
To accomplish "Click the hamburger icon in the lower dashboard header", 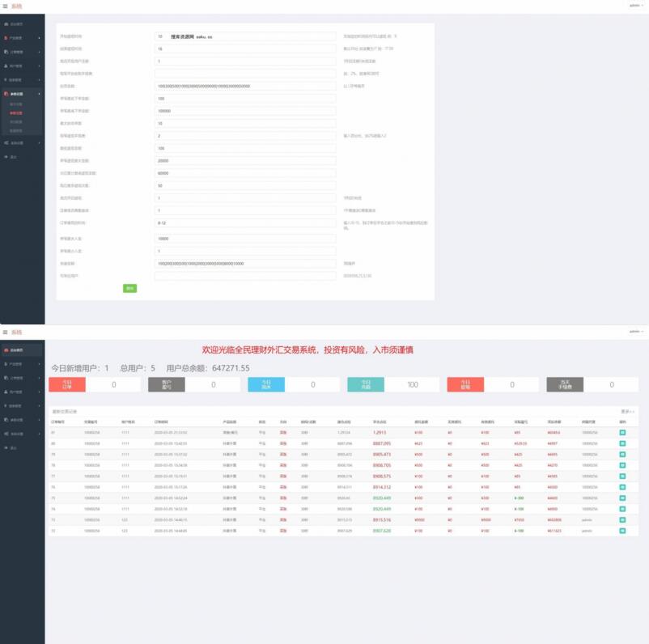I will [x=6, y=332].
